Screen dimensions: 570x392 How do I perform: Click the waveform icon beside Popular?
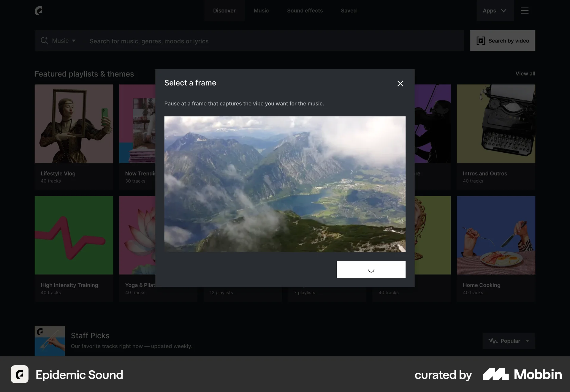[493, 341]
